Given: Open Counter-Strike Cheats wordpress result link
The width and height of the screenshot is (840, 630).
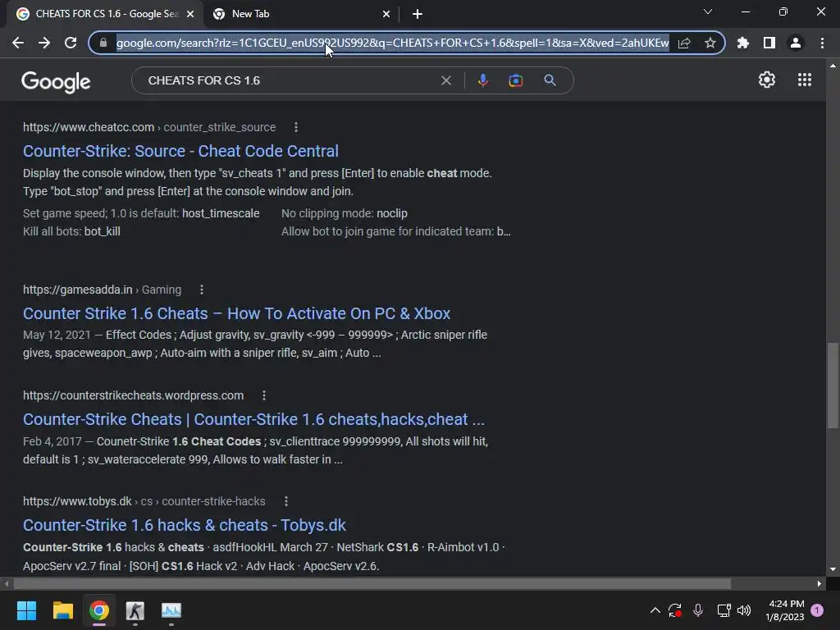Looking at the screenshot, I should tap(253, 419).
